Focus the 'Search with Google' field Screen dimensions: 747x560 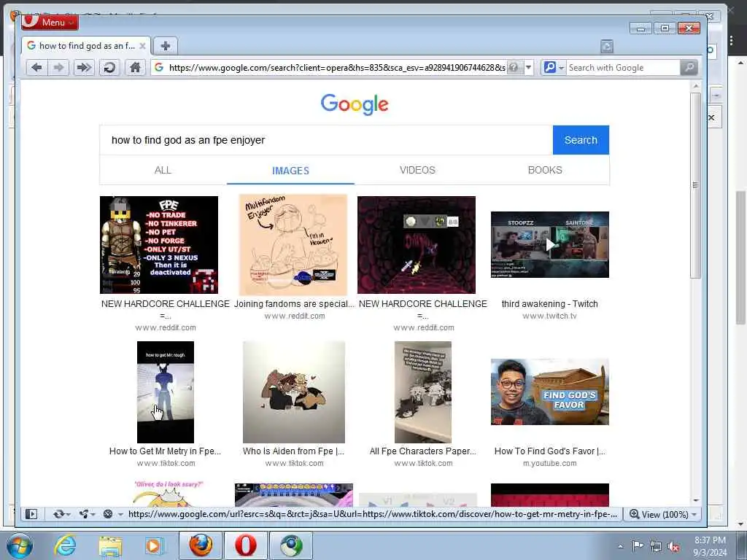coord(623,68)
